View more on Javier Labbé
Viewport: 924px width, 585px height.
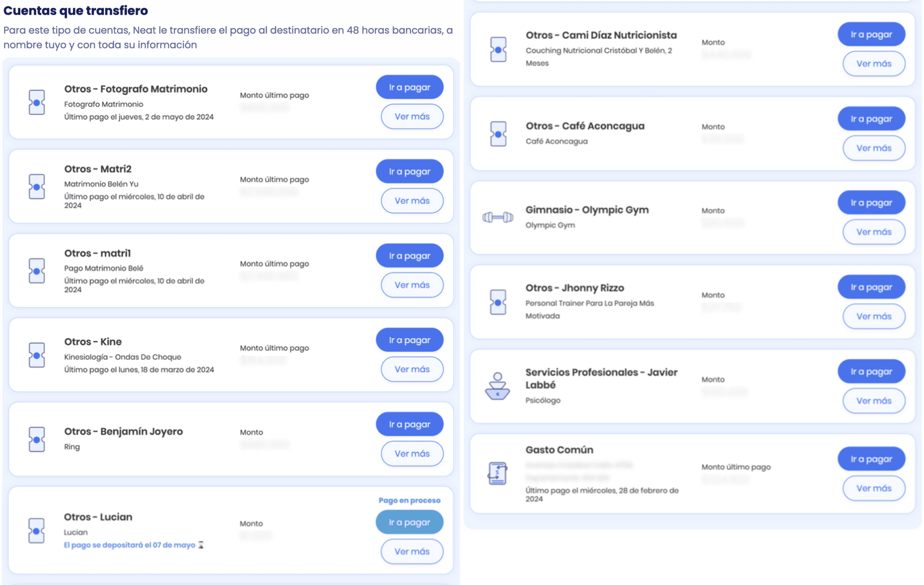(x=874, y=401)
